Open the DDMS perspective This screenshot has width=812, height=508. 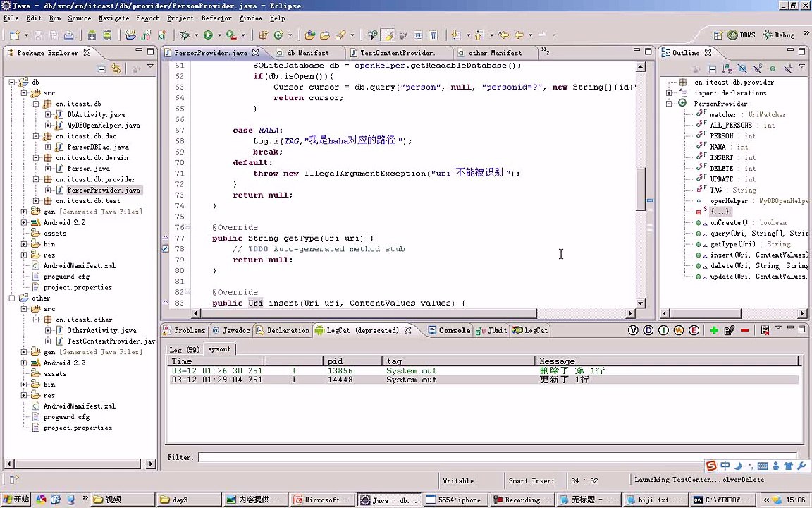742,35
